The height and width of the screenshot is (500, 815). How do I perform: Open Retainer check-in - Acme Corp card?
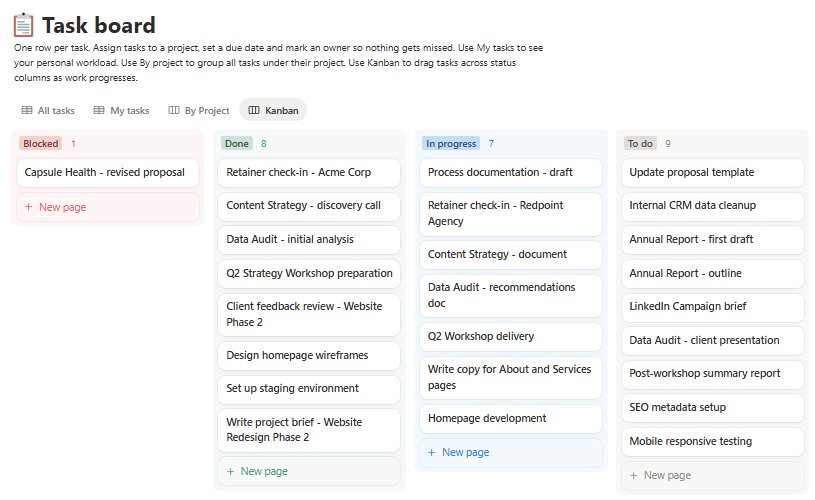click(309, 173)
